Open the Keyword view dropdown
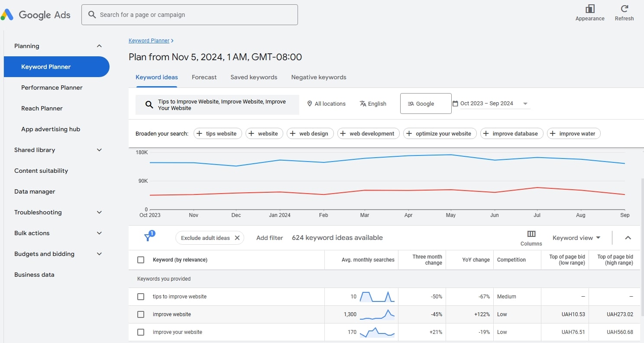 coord(576,238)
